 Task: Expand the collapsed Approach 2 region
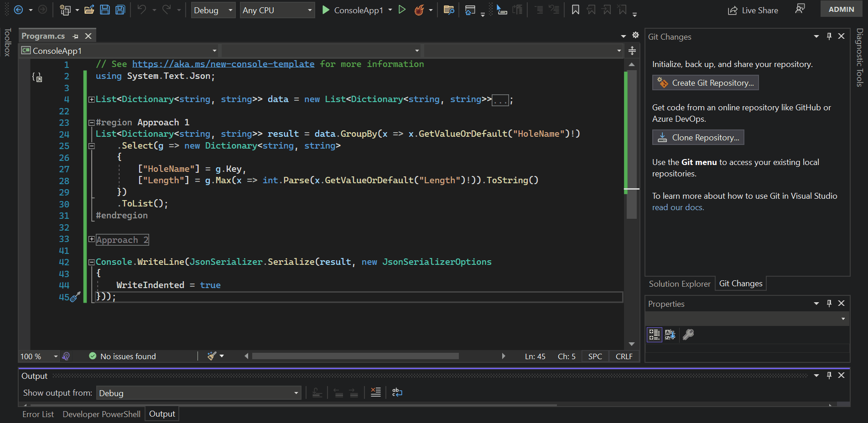click(x=92, y=239)
